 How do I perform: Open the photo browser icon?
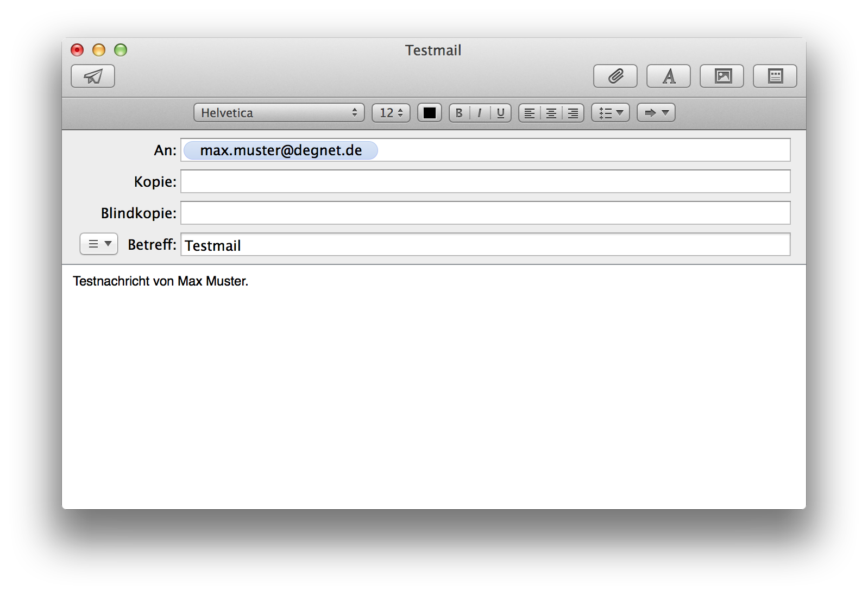(722, 76)
